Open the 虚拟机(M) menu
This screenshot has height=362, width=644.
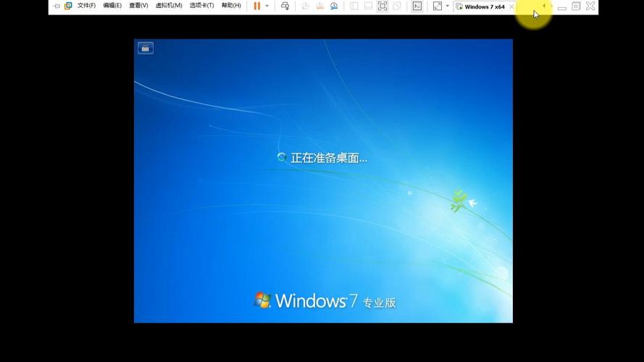(169, 6)
